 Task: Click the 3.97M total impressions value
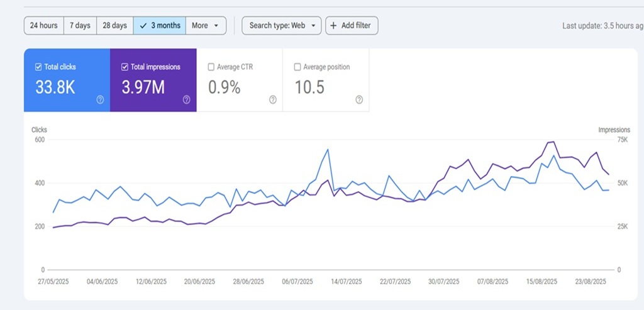pos(143,87)
